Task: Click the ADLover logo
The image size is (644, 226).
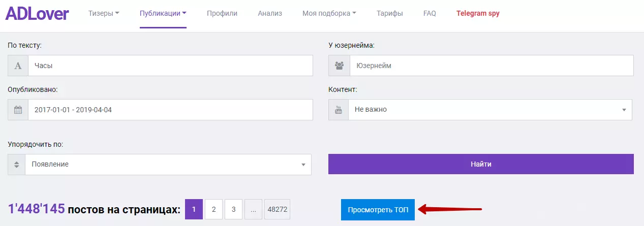Action: pyautogui.click(x=37, y=14)
